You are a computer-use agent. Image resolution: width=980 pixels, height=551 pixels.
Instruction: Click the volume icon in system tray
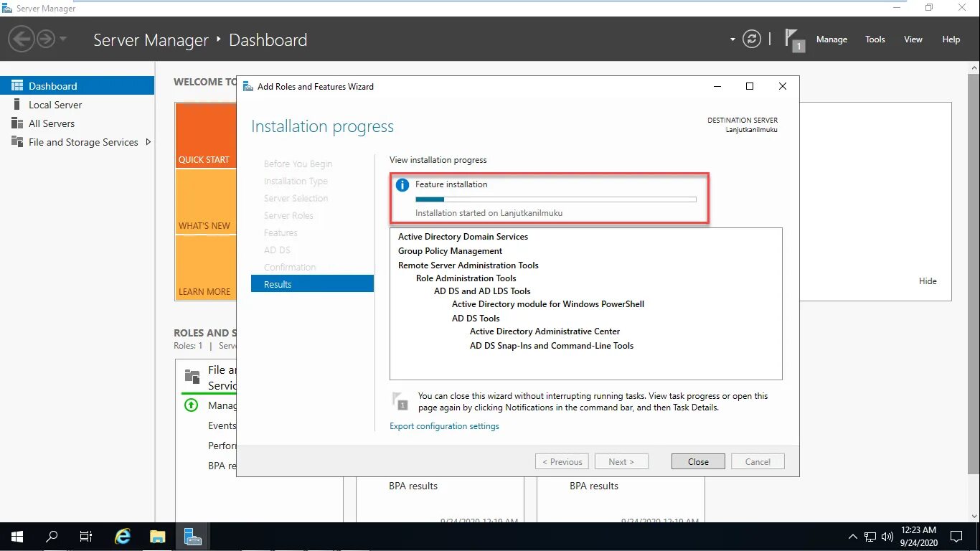887,537
